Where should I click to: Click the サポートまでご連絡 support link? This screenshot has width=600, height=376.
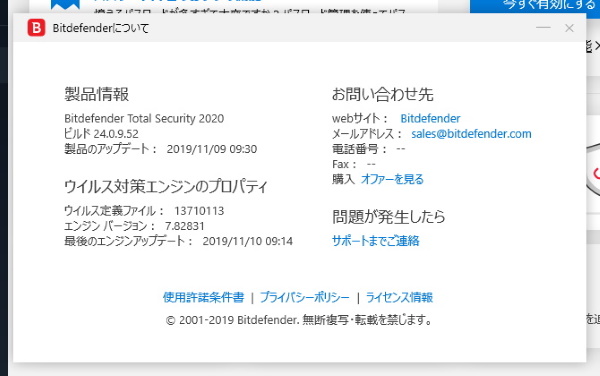tap(375, 241)
